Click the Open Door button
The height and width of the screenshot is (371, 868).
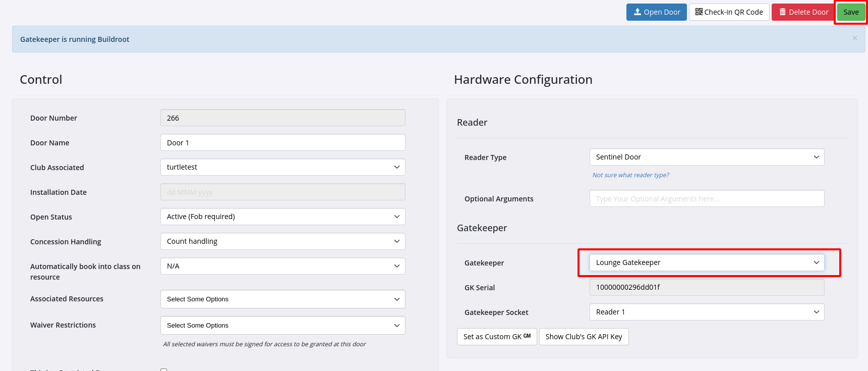656,12
